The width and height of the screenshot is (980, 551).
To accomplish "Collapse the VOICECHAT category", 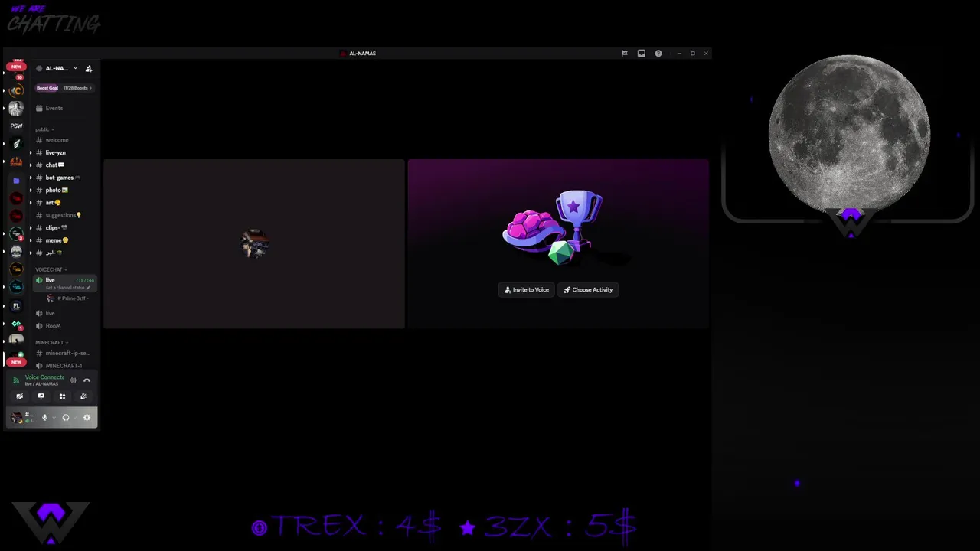I will pos(51,269).
